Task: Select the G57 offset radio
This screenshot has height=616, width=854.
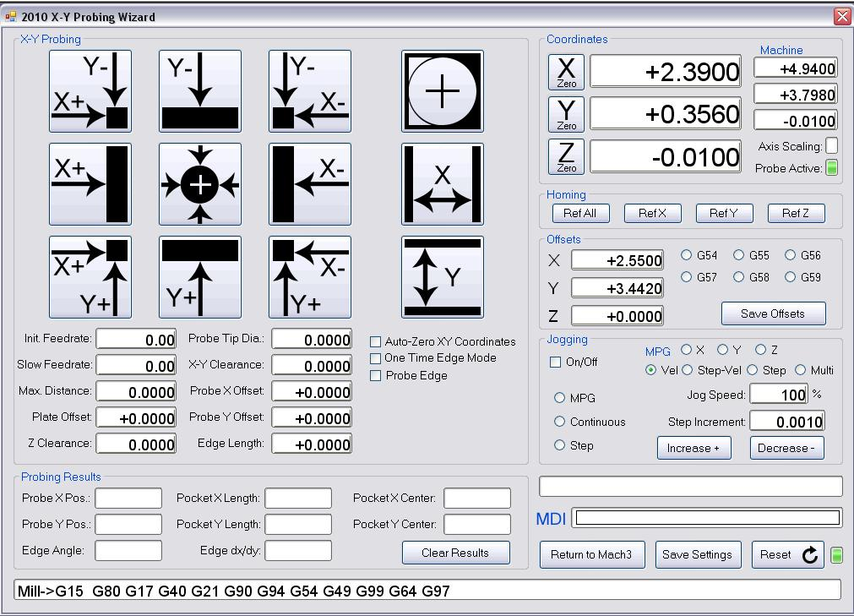Action: pyautogui.click(x=686, y=276)
